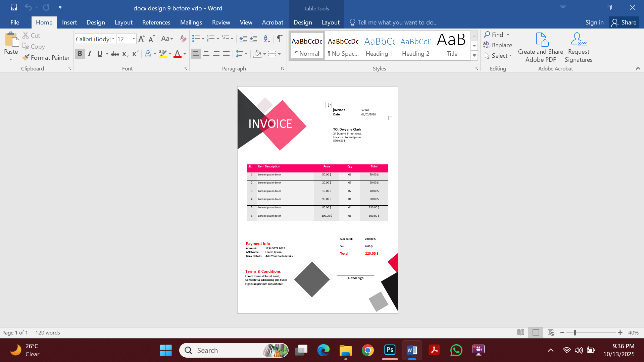Open the Sort dialog icon
This screenshot has height=362, width=644.
(x=266, y=39)
